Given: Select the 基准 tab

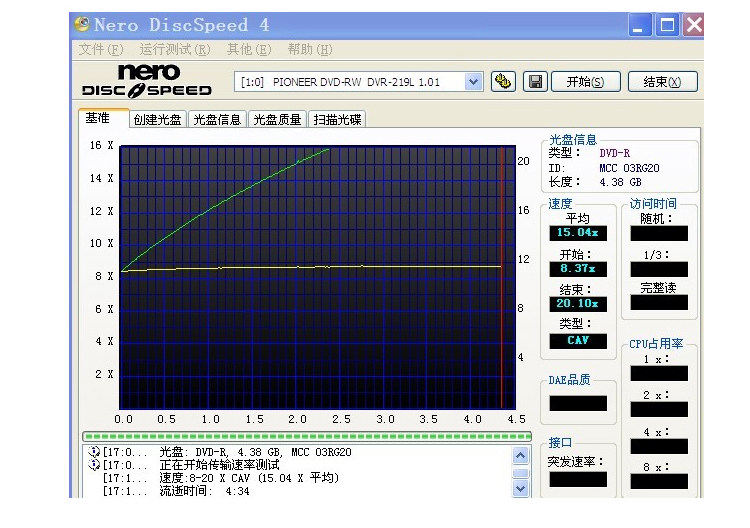Looking at the screenshot, I should point(104,118).
